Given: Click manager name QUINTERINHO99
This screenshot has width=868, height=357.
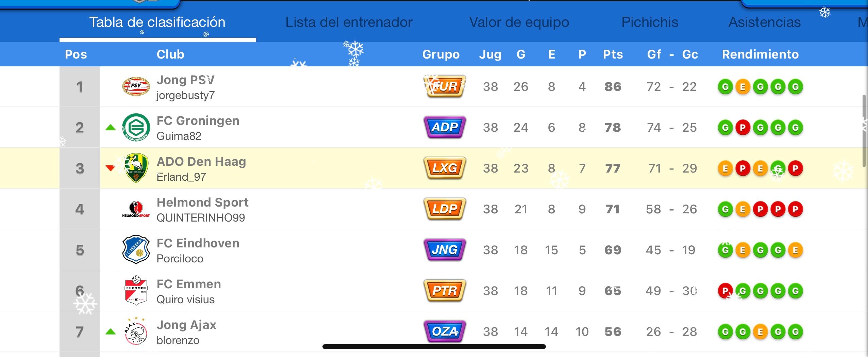Looking at the screenshot, I should (201, 218).
